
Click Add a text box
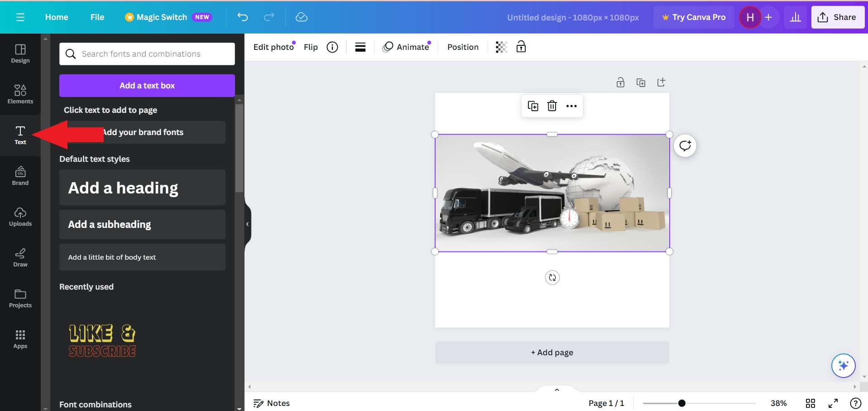point(147,85)
